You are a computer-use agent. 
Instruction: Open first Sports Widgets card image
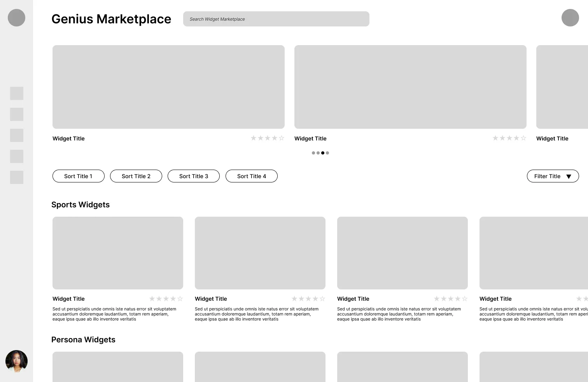click(118, 253)
